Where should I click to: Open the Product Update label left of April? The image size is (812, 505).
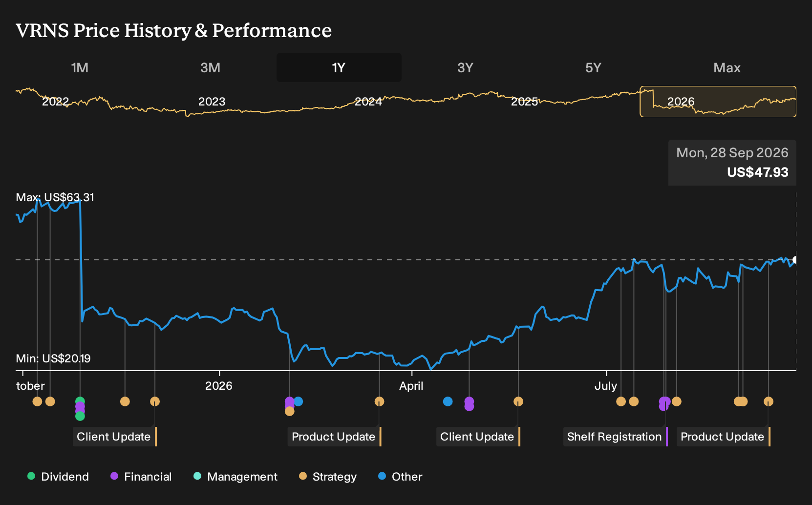pos(334,437)
